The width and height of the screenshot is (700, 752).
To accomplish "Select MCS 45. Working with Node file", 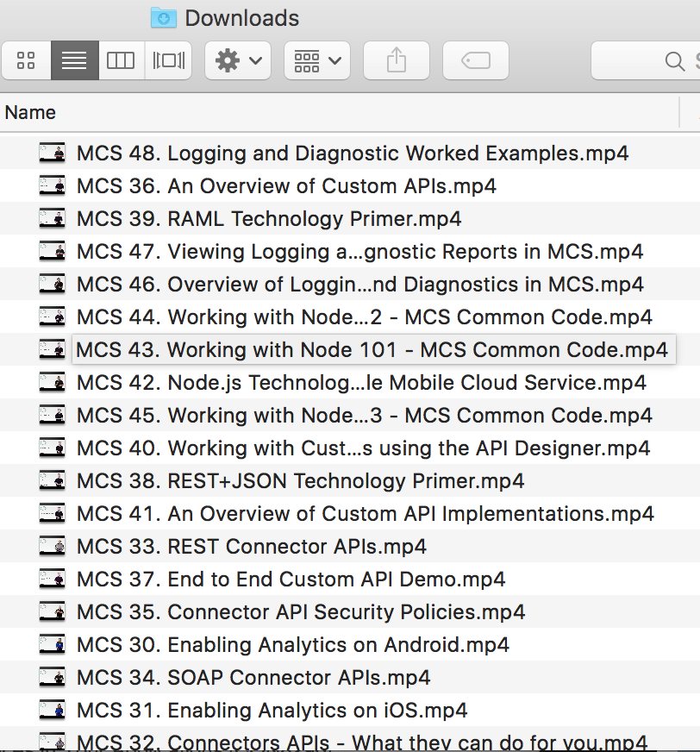I will pyautogui.click(x=350, y=416).
